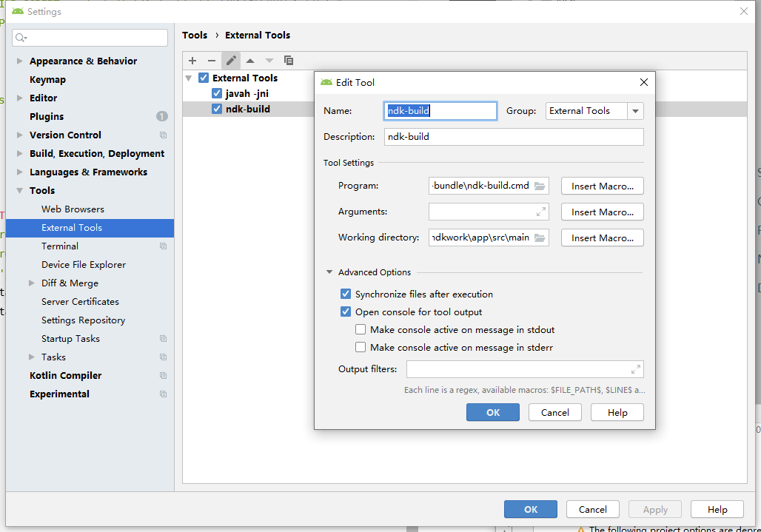This screenshot has width=761, height=532.
Task: Browse Working directory using folder icon
Action: 540,238
